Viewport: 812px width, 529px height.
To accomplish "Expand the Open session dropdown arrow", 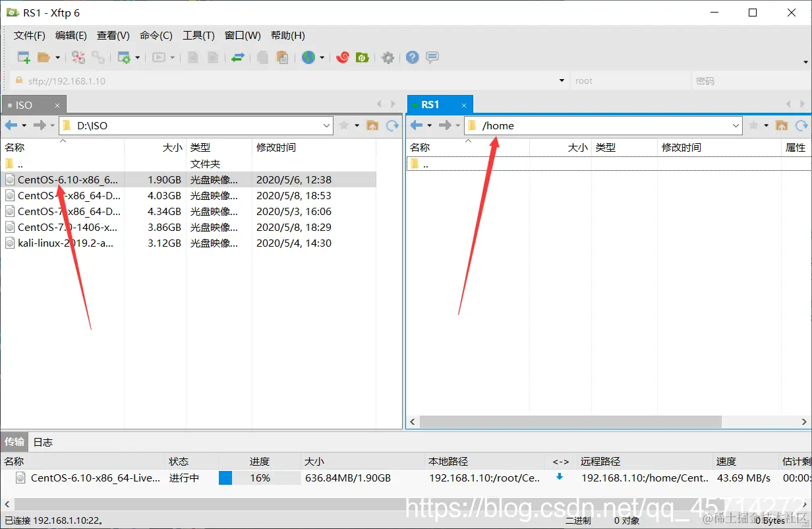I will pos(57,57).
